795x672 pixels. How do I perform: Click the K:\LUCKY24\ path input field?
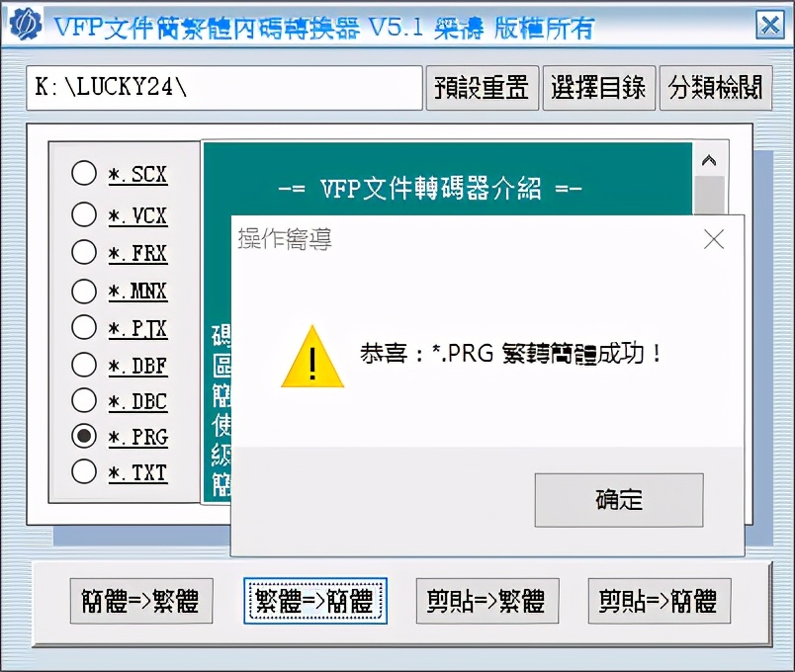(x=224, y=88)
